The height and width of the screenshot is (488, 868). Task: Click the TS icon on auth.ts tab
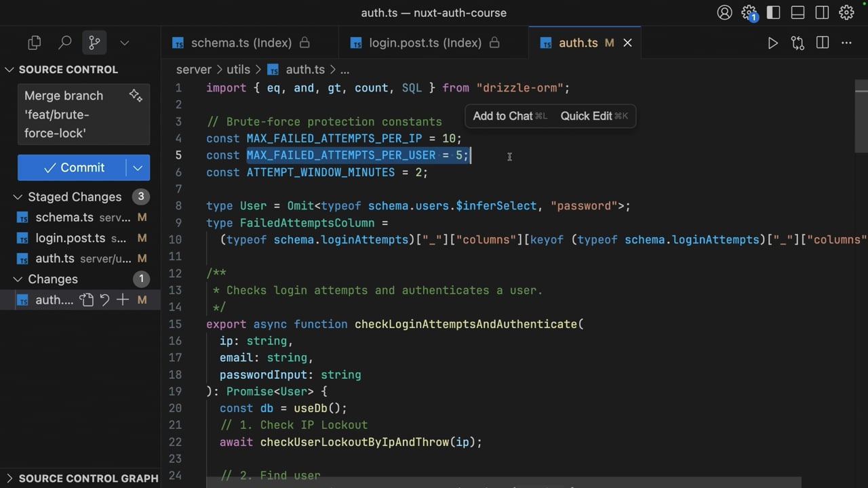(546, 43)
